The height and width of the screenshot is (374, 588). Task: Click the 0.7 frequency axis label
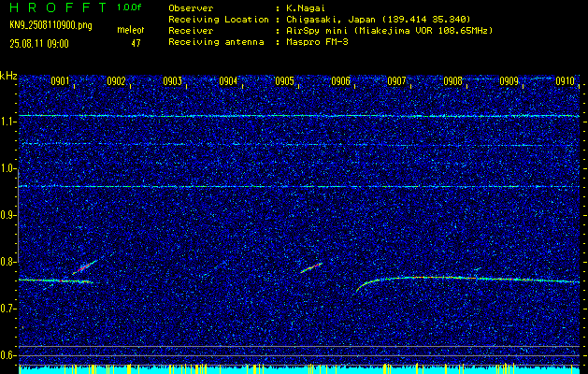7,309
